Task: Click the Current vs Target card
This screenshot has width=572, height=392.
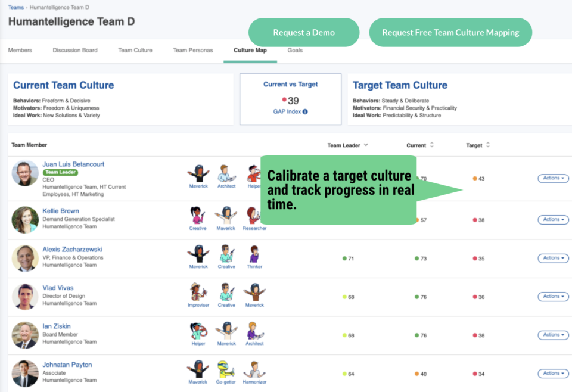Action: coord(290,99)
